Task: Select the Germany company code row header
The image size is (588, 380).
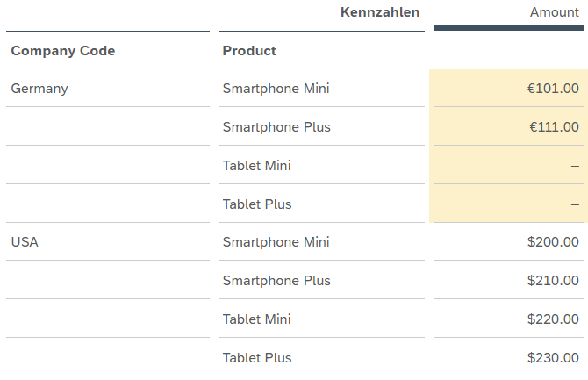Action: pyautogui.click(x=39, y=89)
